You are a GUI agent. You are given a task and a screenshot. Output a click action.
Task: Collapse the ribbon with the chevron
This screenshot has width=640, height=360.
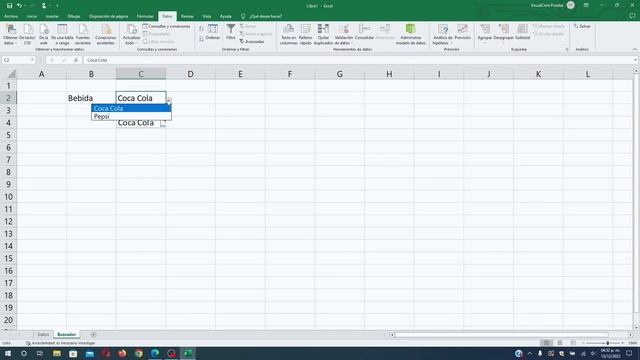point(635,49)
